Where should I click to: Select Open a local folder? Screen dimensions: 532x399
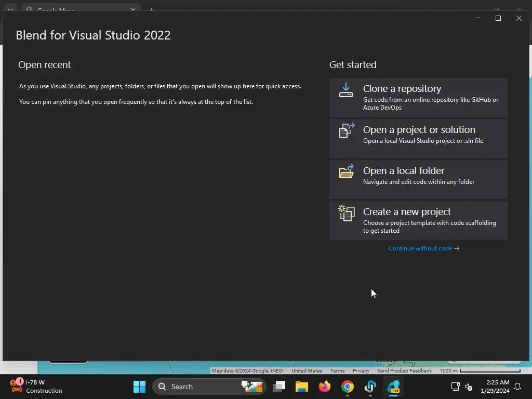click(x=418, y=179)
